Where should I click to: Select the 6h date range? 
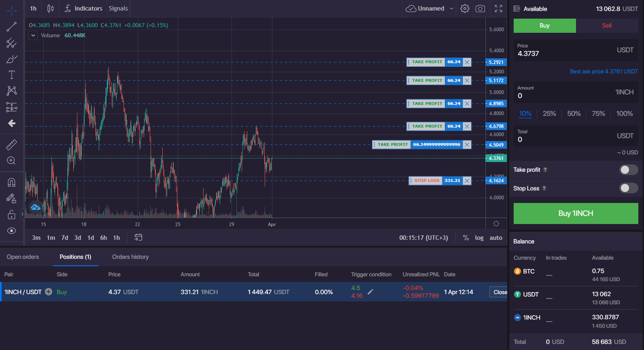coord(104,238)
